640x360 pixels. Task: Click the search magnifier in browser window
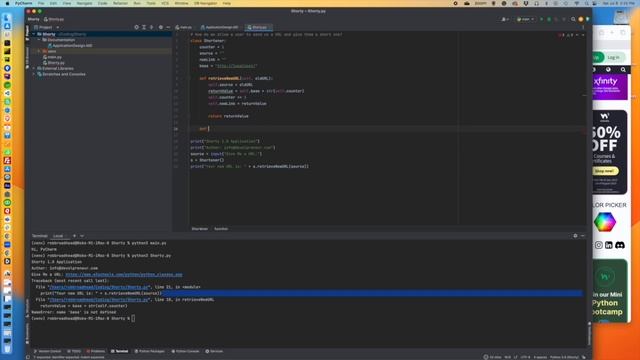click(x=623, y=70)
